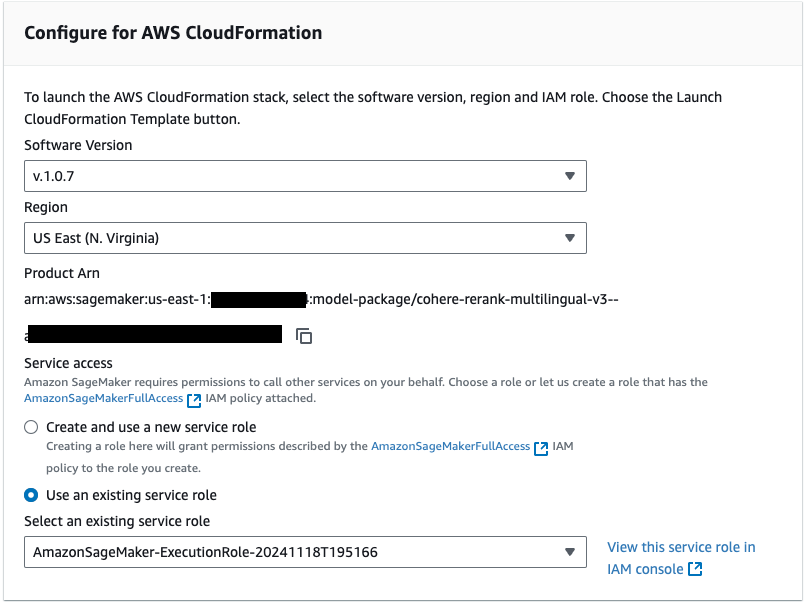Select Use an existing service role
The height and width of the screenshot is (603, 806).
pos(31,495)
